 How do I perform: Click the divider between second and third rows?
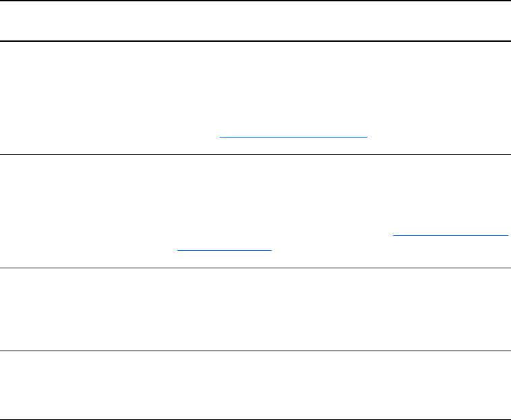point(255,268)
